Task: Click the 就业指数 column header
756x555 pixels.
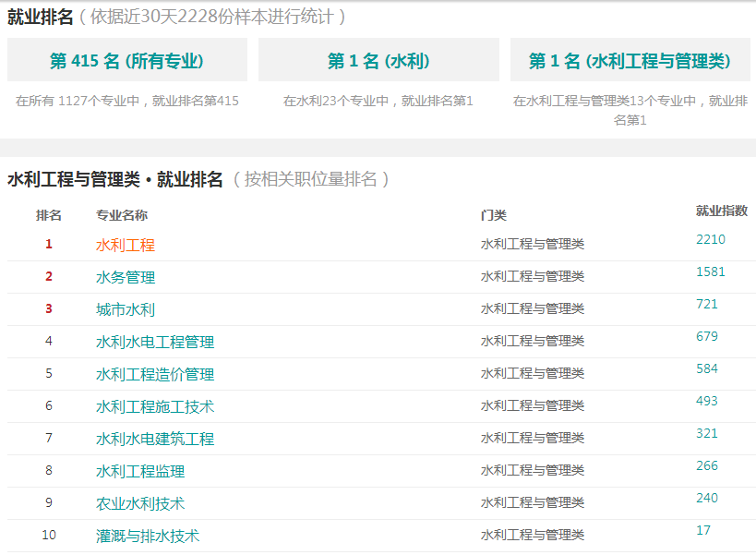Action: (721, 211)
